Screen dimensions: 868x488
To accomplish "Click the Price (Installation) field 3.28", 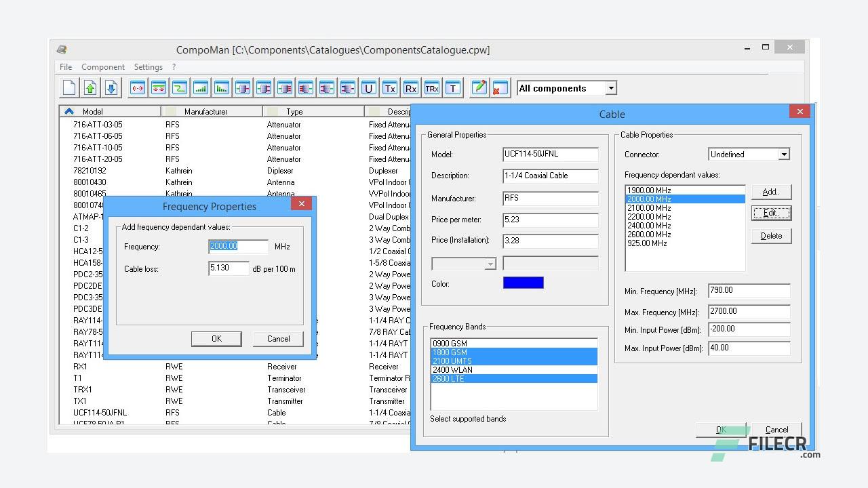I will pos(551,240).
